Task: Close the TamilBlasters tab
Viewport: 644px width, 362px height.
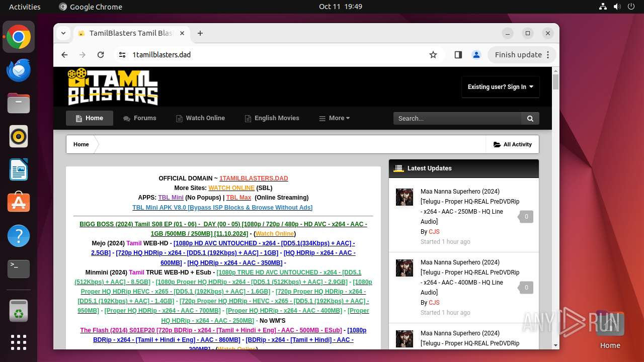Action: (182, 33)
